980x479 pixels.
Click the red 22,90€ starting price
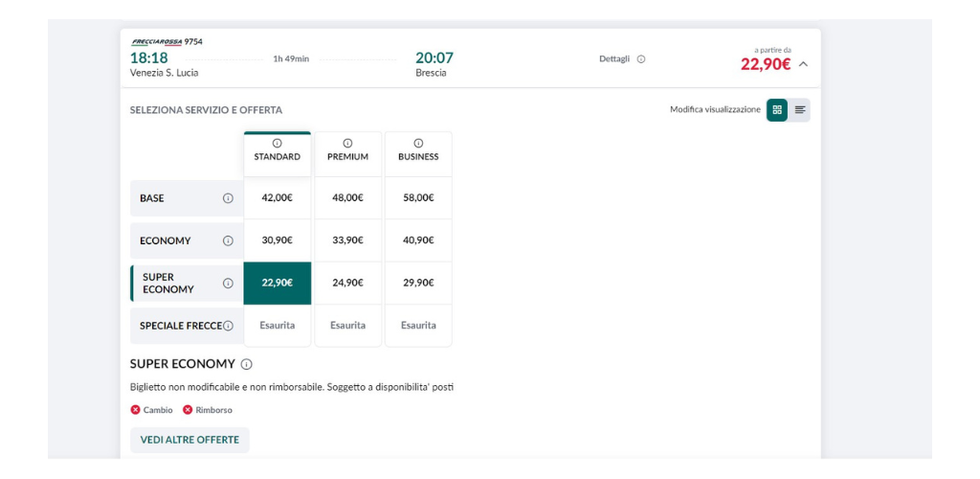766,64
